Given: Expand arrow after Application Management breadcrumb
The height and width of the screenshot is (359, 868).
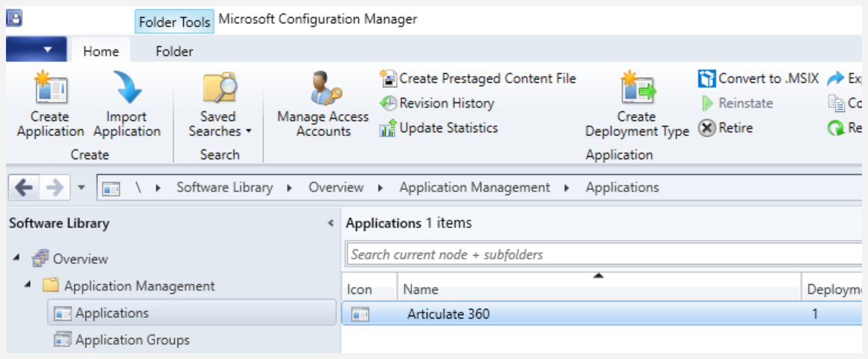Looking at the screenshot, I should (x=567, y=188).
